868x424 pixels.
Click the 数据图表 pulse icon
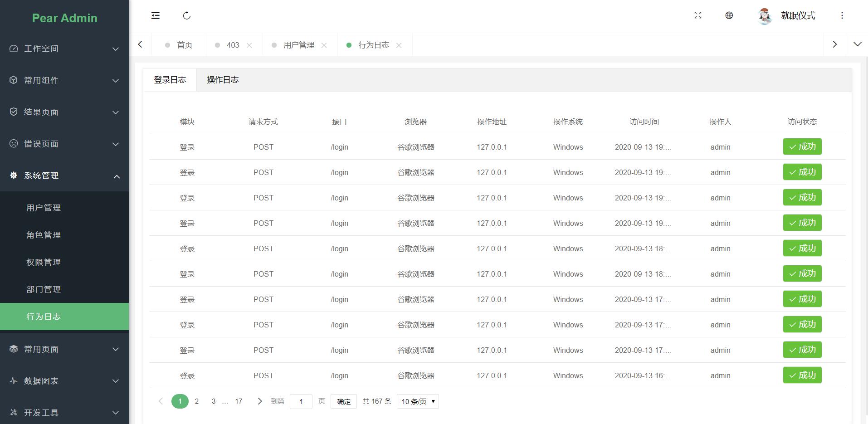pyautogui.click(x=14, y=380)
